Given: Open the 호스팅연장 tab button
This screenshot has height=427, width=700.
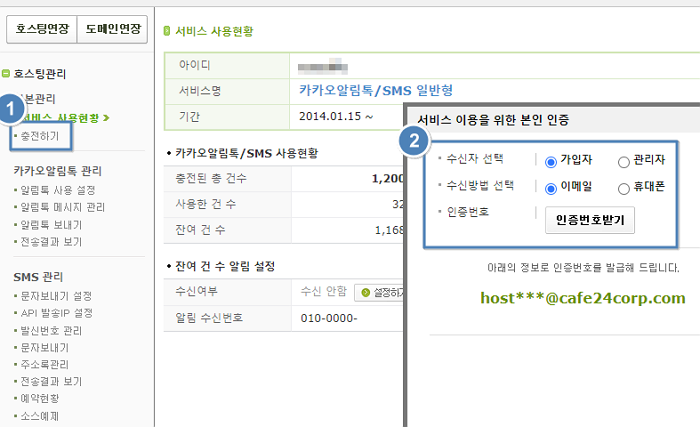Looking at the screenshot, I should [42, 29].
